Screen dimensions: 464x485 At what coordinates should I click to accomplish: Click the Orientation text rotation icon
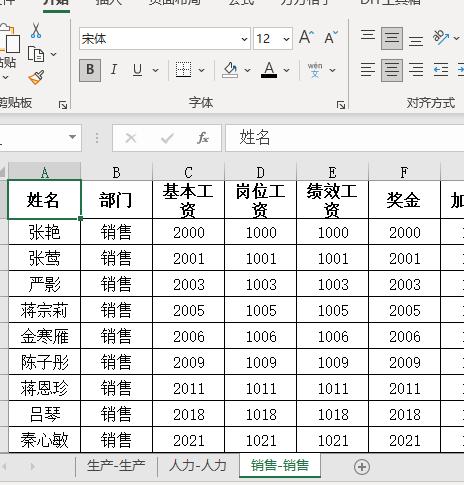(x=441, y=37)
